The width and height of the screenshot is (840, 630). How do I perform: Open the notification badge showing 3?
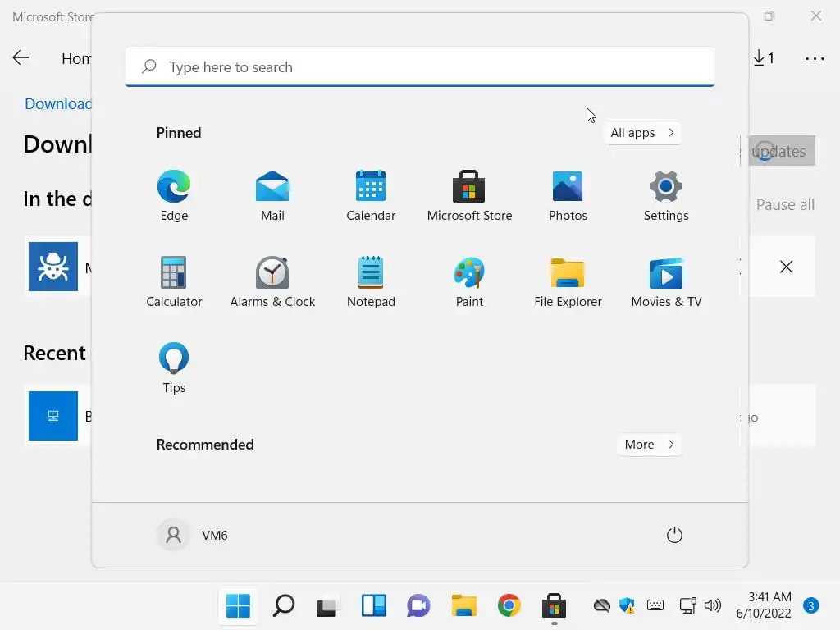[x=811, y=606]
